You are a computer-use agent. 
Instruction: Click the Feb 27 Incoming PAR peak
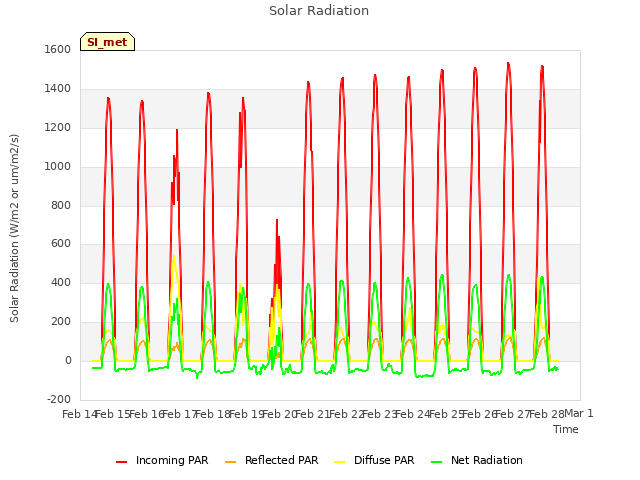click(508, 63)
